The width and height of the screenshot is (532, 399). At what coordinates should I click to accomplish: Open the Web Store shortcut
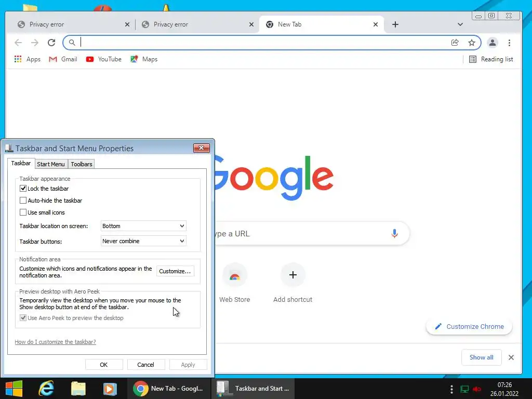(234, 283)
